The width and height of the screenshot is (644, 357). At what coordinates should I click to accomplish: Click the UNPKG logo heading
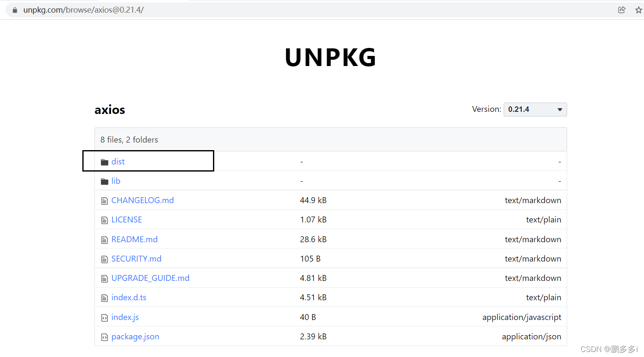tap(331, 57)
